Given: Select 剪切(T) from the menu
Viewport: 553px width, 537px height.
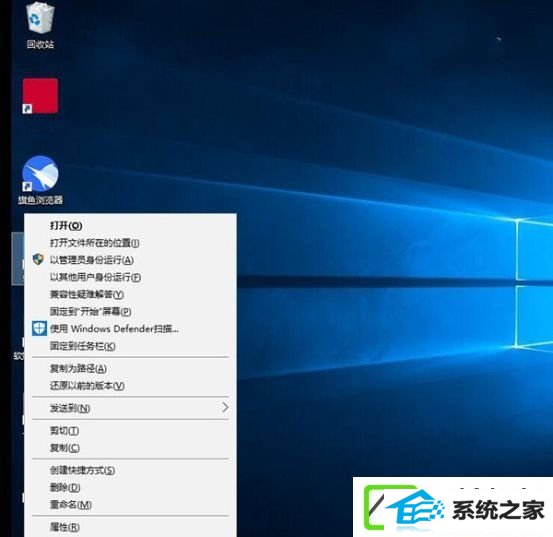Looking at the screenshot, I should point(64,431).
